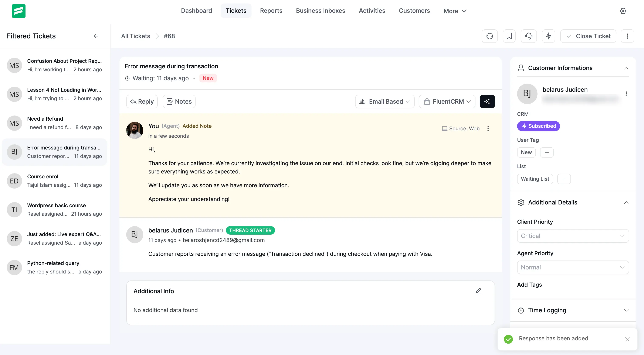Open the support agent headset icon
Screen dimensions: 644x355
tap(529, 36)
